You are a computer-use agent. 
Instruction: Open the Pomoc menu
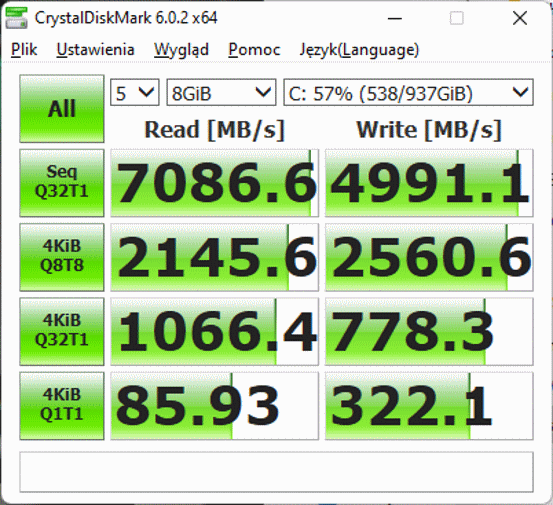(x=254, y=49)
